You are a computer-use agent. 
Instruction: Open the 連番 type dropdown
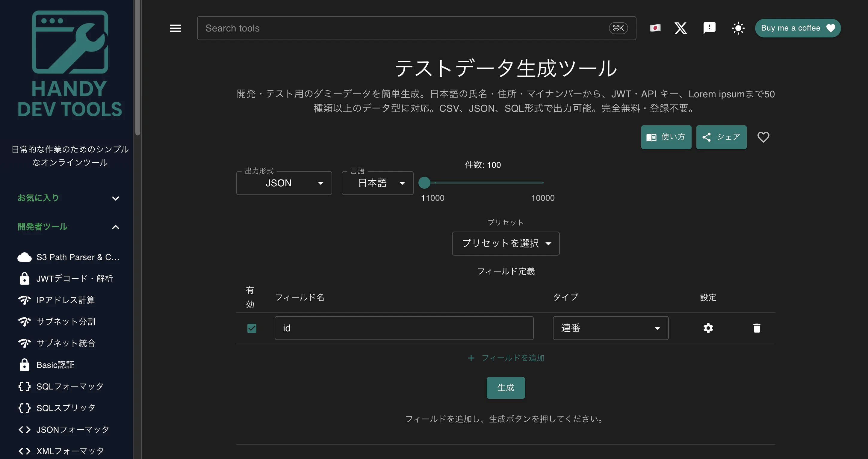610,328
